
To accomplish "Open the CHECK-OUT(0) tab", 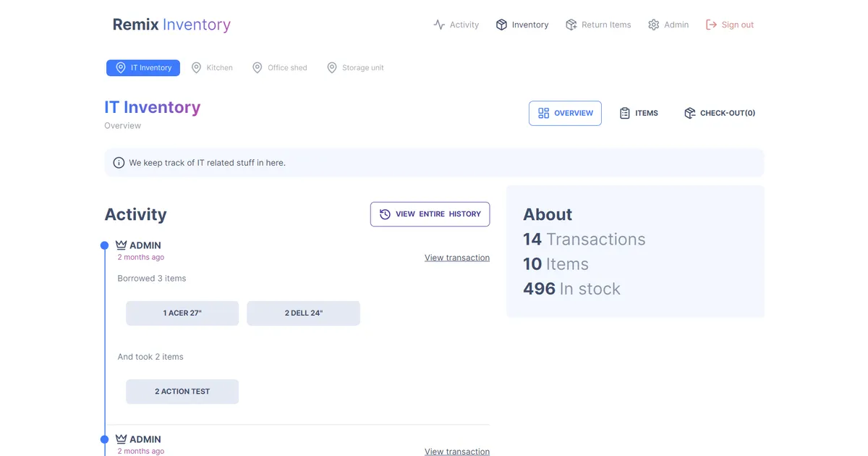I will [x=720, y=113].
